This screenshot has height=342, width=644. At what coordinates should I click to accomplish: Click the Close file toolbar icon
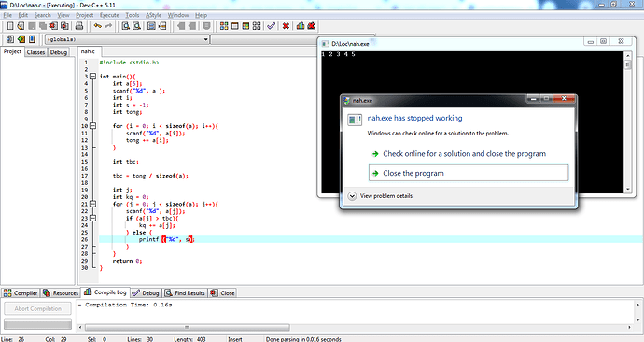[x=54, y=26]
